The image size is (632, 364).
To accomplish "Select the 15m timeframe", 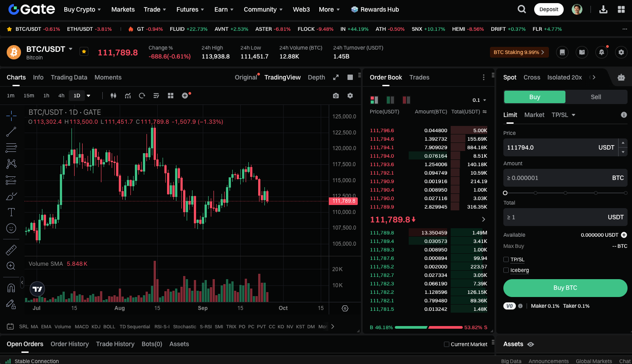I will (x=29, y=96).
